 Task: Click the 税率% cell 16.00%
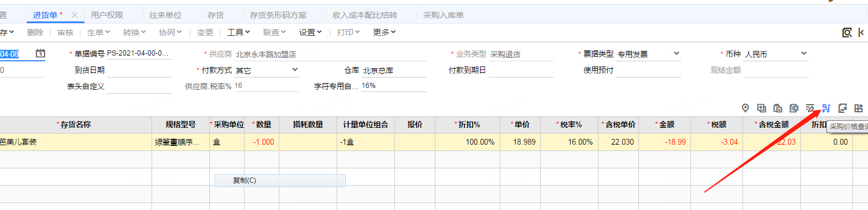pyautogui.click(x=570, y=142)
